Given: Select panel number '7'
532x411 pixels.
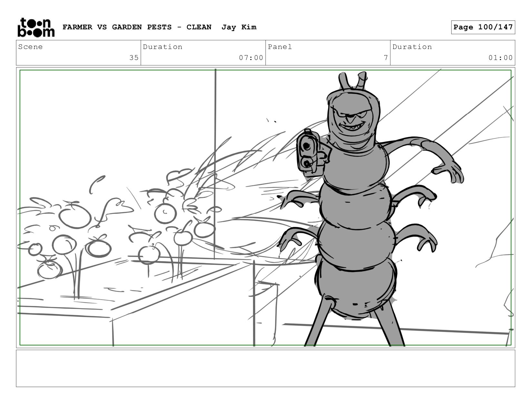Looking at the screenshot, I should pyautogui.click(x=386, y=58).
